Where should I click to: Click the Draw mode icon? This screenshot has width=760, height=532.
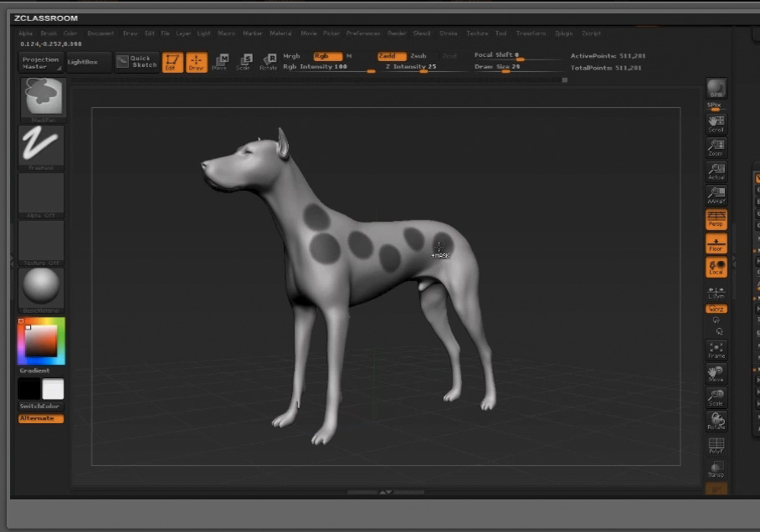pos(196,62)
